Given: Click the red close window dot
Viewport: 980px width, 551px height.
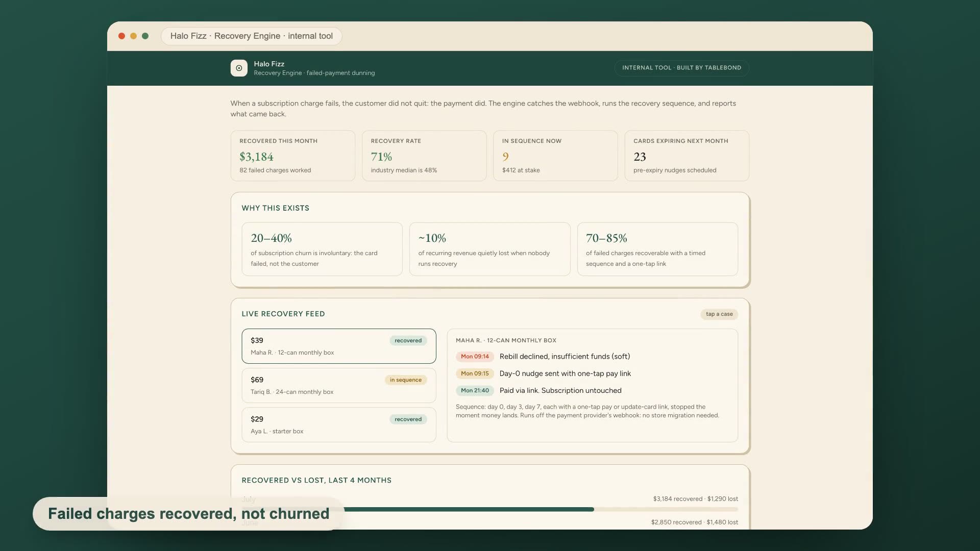Looking at the screenshot, I should [x=121, y=36].
